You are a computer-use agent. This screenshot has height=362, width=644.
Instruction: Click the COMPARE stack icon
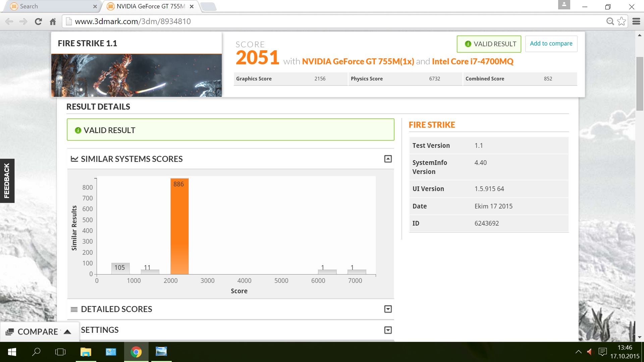click(x=10, y=332)
